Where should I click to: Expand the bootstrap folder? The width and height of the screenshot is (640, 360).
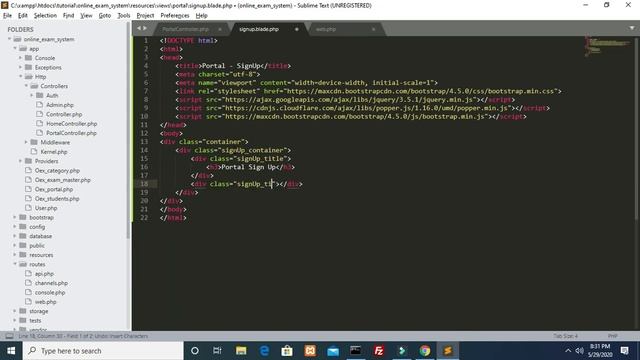(x=15, y=218)
